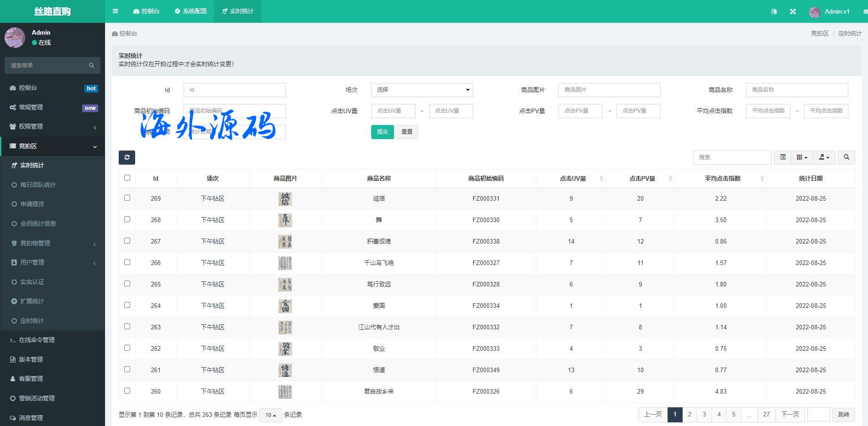Open the export data dropdown

[824, 157]
